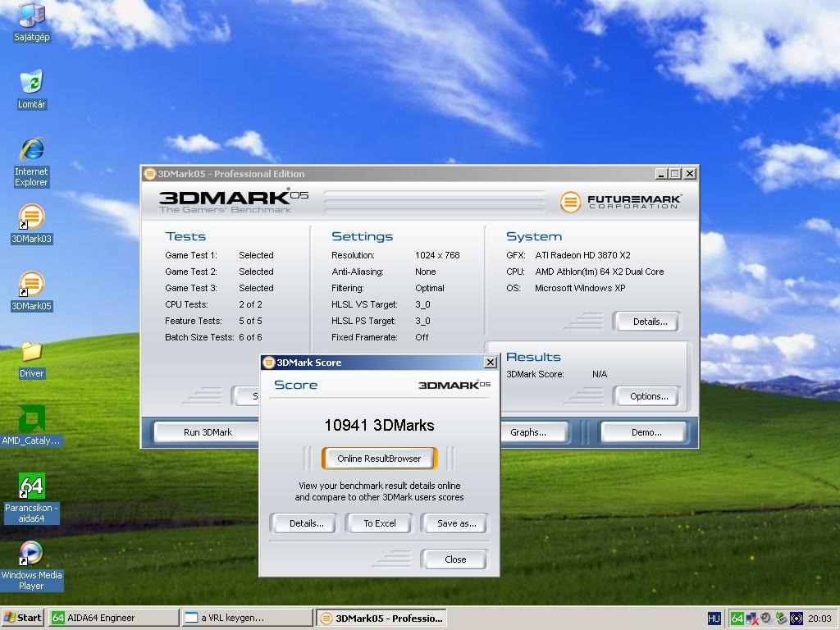Select the Parancsikon - aida64 shortcut
Image resolution: width=840 pixels, height=630 pixels.
click(32, 498)
